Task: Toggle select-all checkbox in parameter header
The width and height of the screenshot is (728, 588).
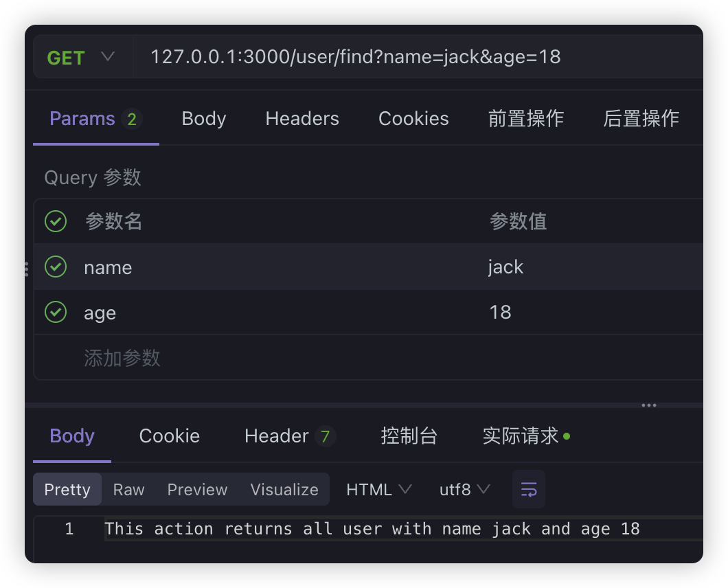Action: pyautogui.click(x=56, y=221)
